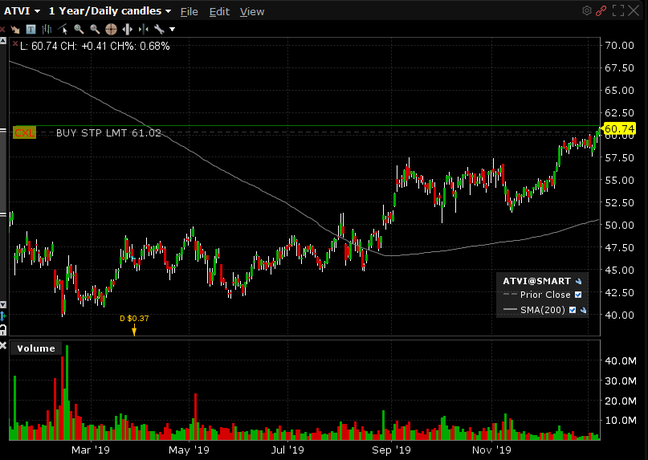
Task: Click the Nov '19 date axis label
Action: click(x=491, y=450)
